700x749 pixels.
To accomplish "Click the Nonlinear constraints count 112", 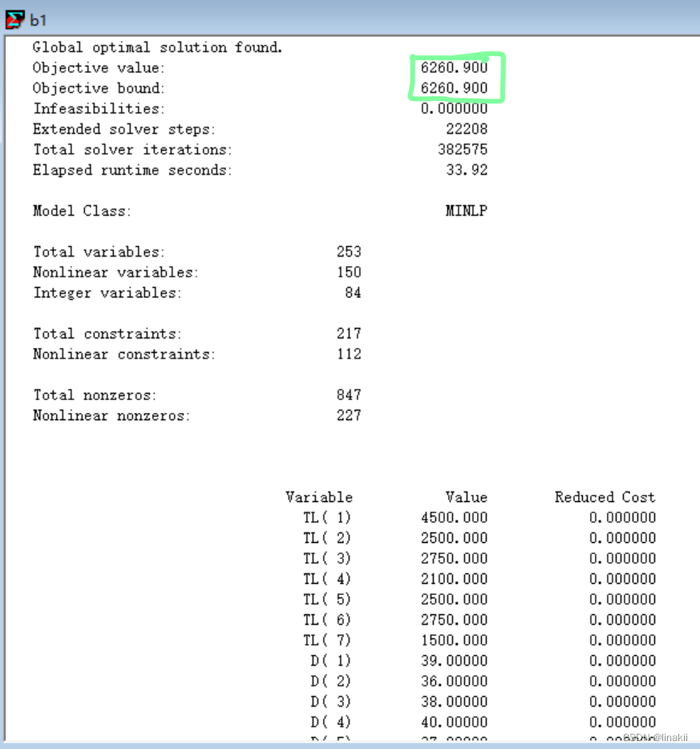I will tap(349, 354).
